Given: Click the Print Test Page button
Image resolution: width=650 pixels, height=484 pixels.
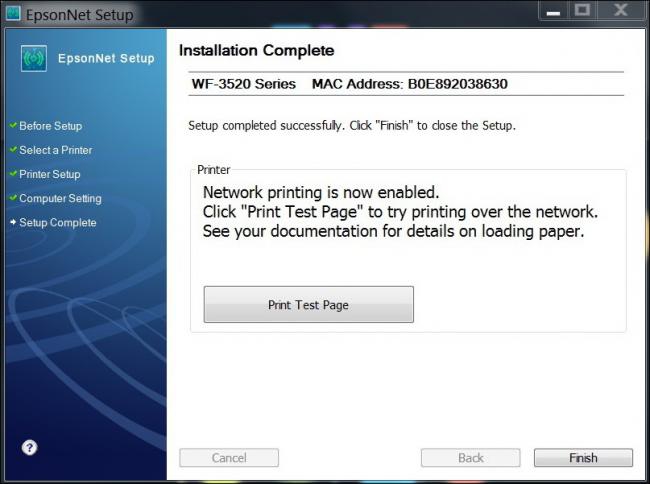Looking at the screenshot, I should [x=308, y=305].
